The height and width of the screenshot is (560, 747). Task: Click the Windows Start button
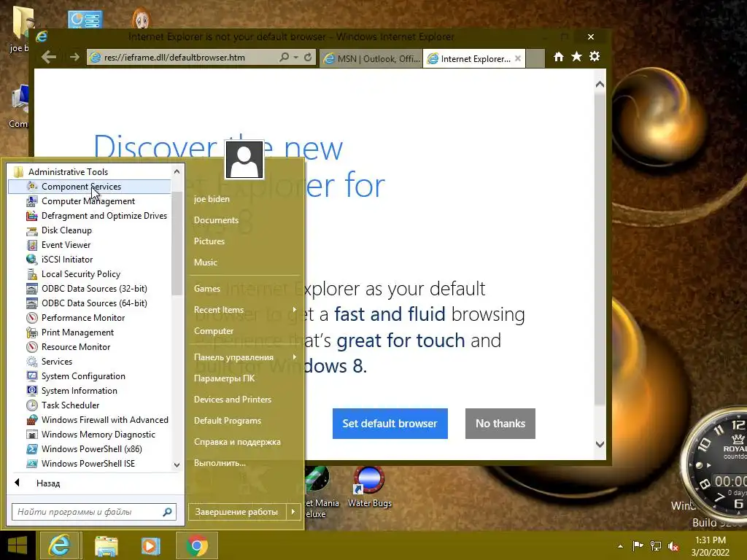click(x=18, y=545)
